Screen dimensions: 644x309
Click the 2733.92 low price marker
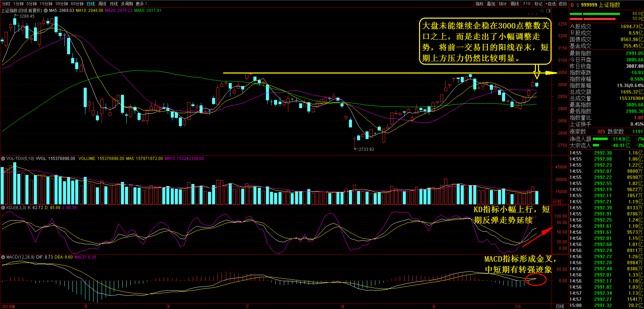click(366, 149)
